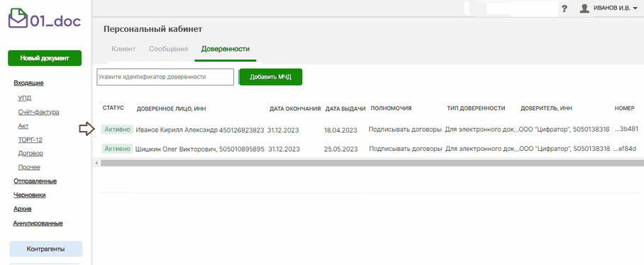Switch to the Сообщения tab

click(168, 49)
